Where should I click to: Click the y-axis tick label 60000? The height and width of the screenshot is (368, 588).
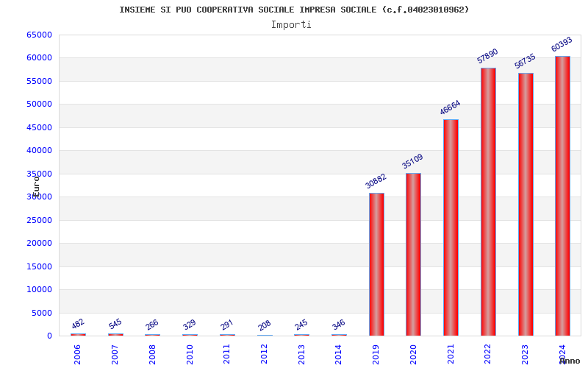pos(40,58)
